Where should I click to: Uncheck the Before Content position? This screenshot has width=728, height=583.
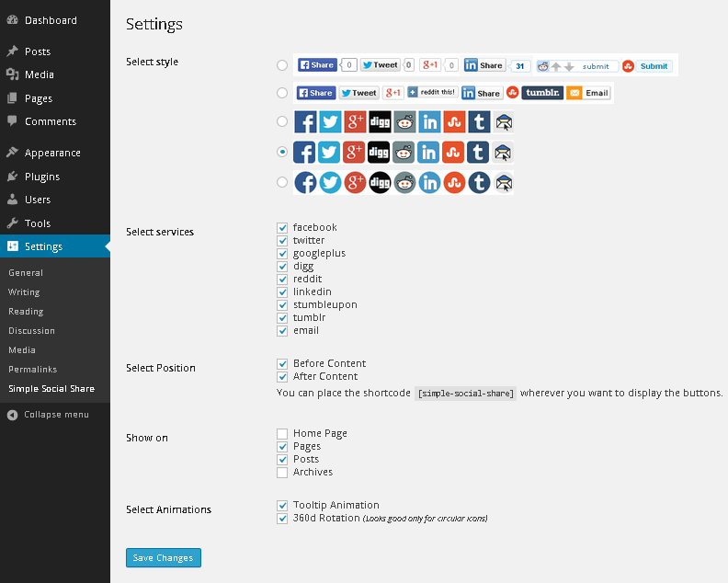[282, 363]
